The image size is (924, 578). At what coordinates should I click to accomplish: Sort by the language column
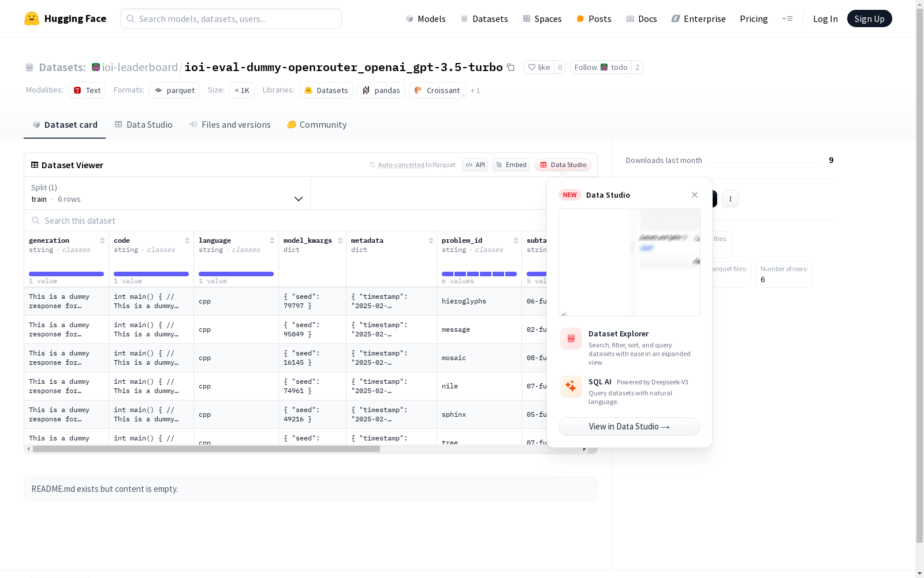pyautogui.click(x=272, y=240)
